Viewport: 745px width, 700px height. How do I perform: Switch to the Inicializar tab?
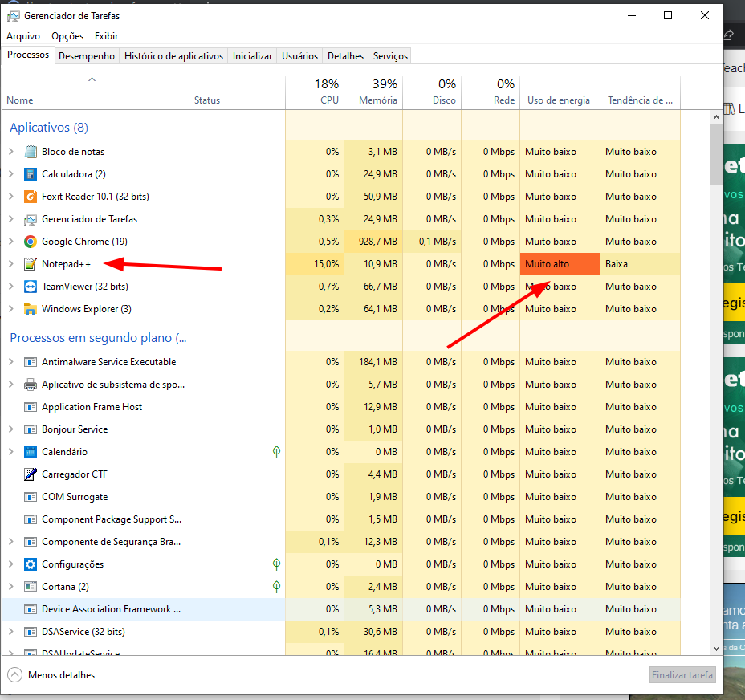[252, 56]
